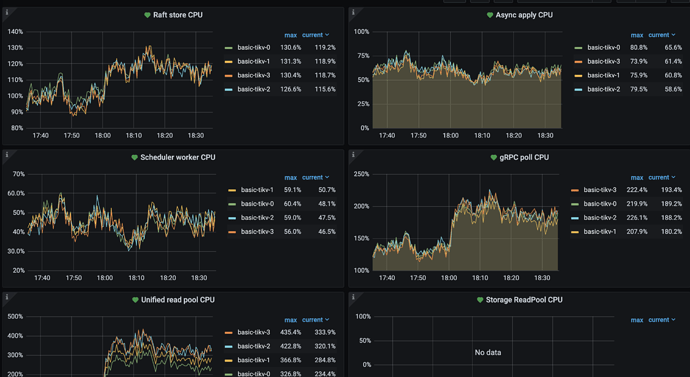Click No data message in Storage ReadPool panel
This screenshot has width=690, height=377.
(x=488, y=352)
